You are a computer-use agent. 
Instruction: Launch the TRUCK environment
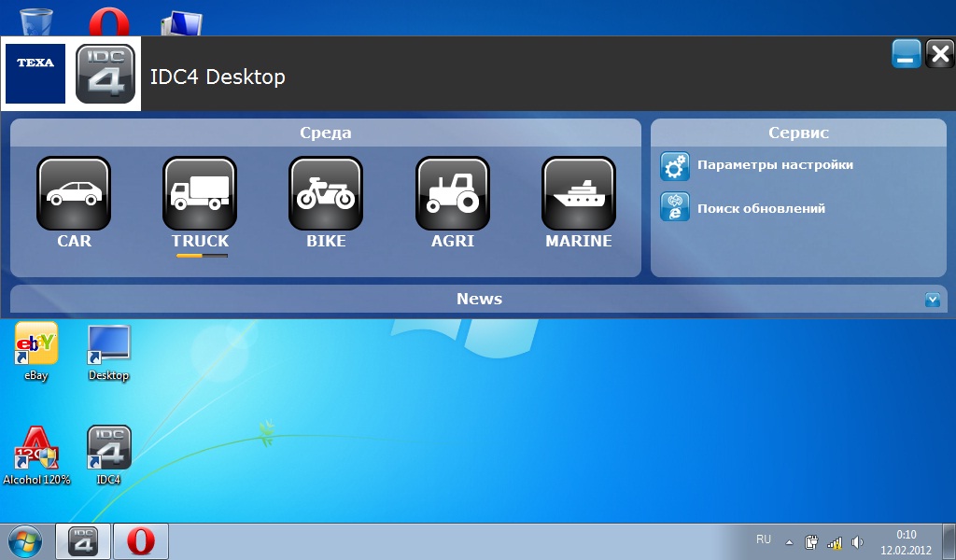200,194
